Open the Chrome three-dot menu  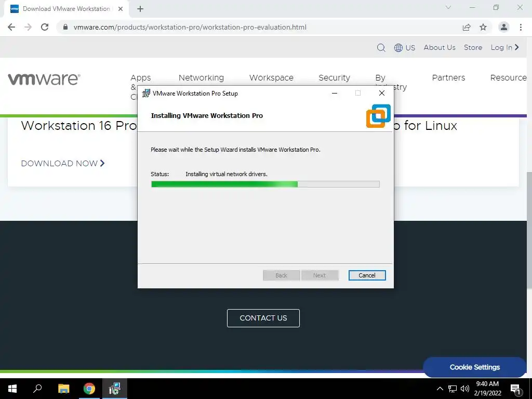[521, 27]
